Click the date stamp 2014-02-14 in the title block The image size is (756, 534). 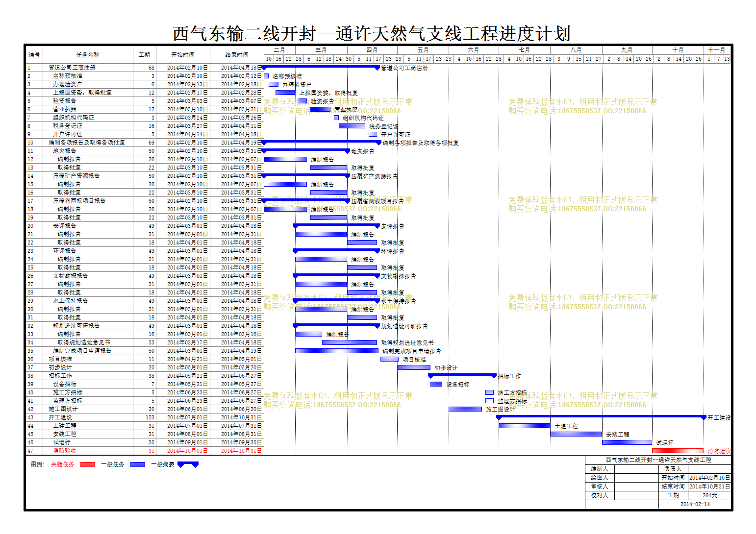pyautogui.click(x=695, y=504)
